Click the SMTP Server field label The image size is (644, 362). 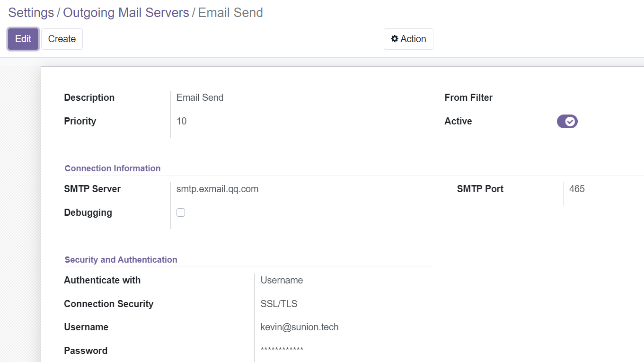92,189
